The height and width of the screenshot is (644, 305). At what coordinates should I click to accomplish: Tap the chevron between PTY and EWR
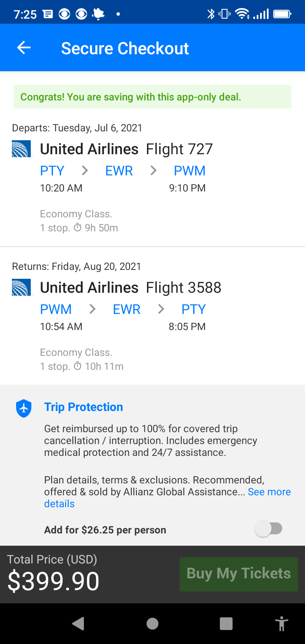click(x=85, y=171)
